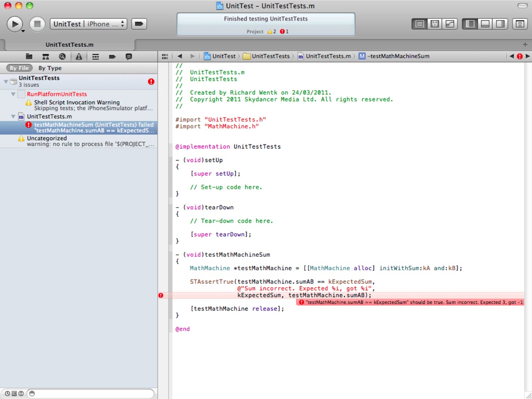Toggle the Utilities pane view button

click(500, 24)
